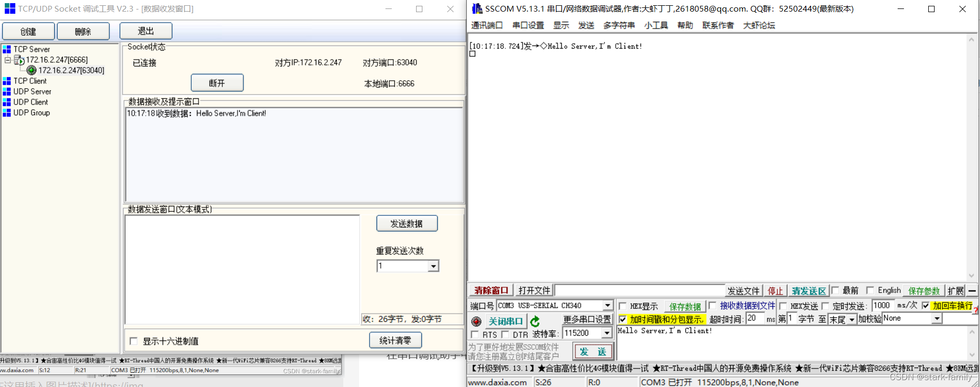Click the 发 送 send button in SSCOM
Viewport: 980px width, 387px height.
pyautogui.click(x=593, y=351)
